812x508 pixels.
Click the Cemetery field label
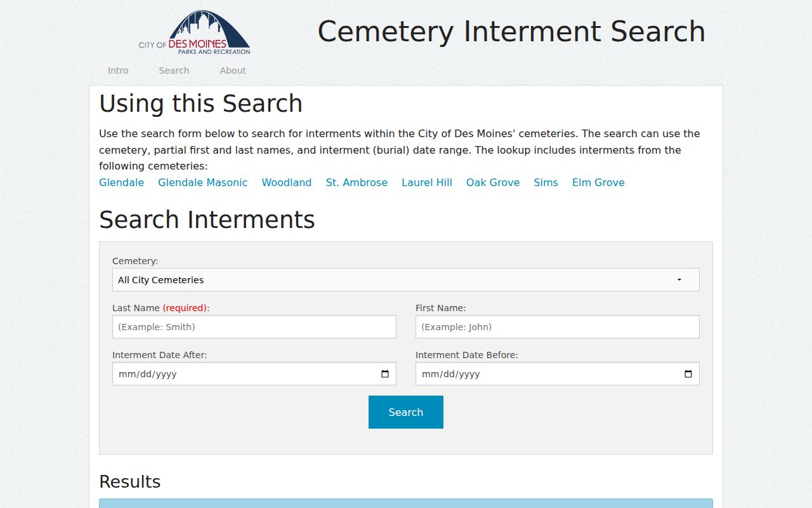click(x=135, y=261)
